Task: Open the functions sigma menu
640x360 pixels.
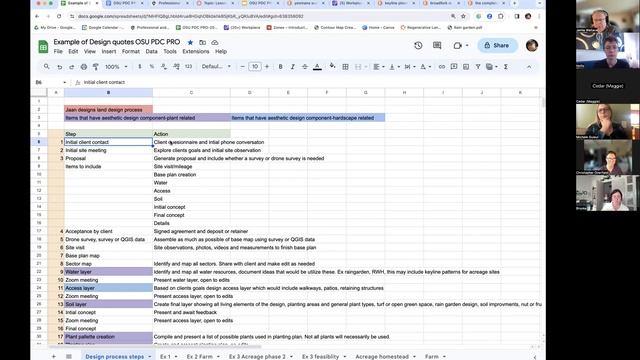Action: (506, 67)
